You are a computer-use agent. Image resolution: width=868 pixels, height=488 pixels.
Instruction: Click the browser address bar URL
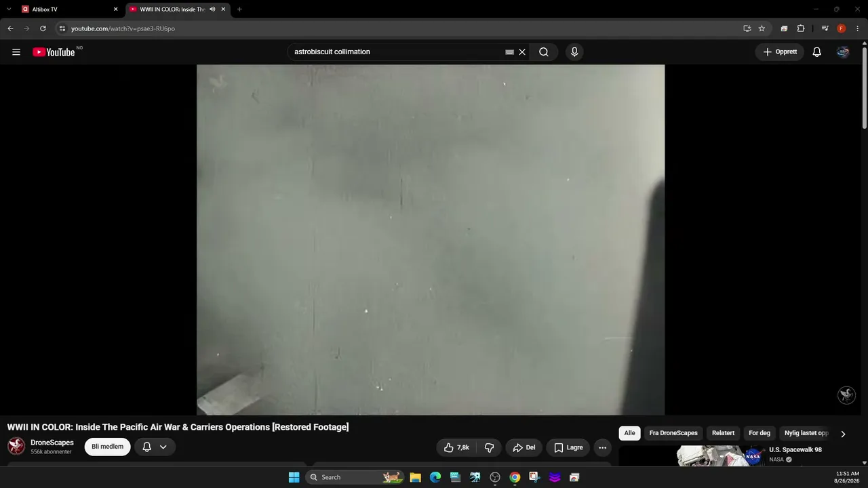click(123, 28)
